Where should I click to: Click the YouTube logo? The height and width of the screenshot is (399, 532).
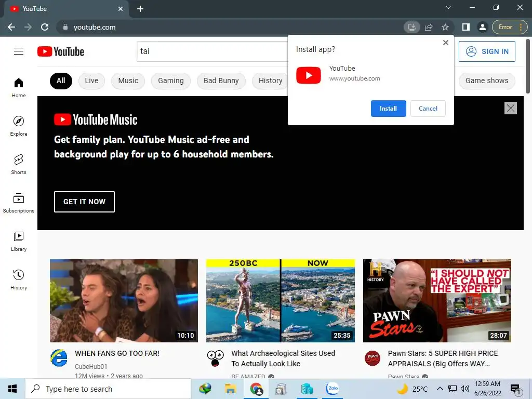point(61,51)
